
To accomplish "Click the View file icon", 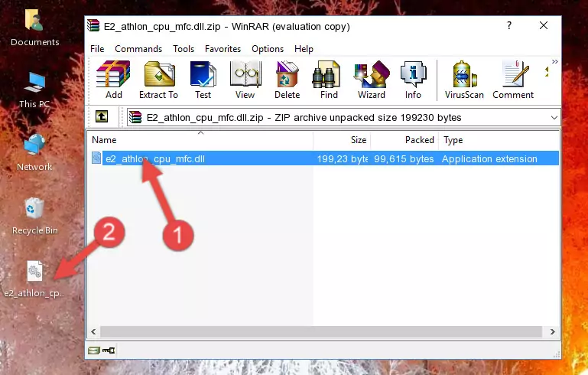I will (x=245, y=80).
